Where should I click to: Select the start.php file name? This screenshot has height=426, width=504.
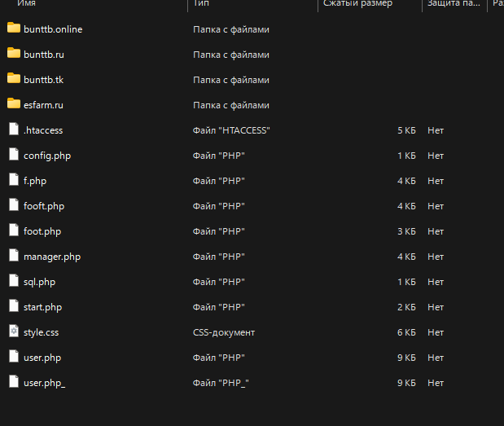42,307
